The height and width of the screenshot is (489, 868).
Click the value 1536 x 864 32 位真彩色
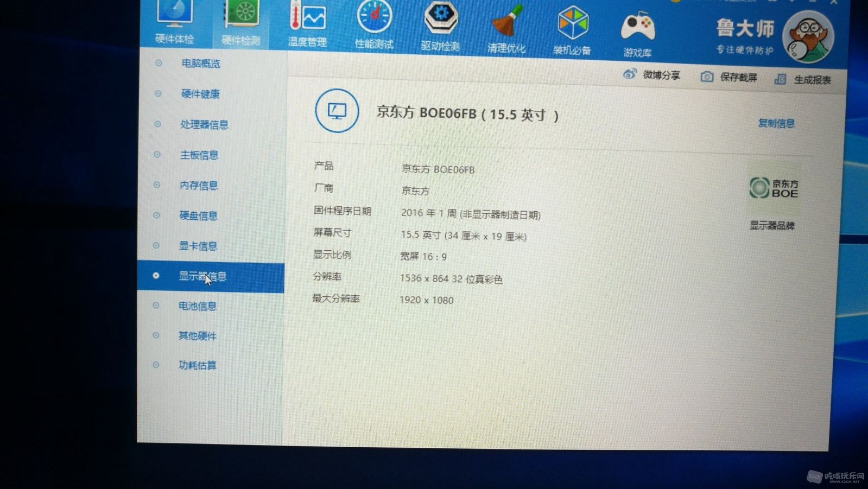click(x=451, y=279)
